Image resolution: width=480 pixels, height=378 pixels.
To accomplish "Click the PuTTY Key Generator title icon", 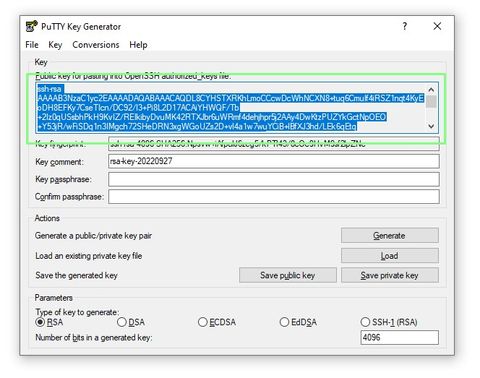I will 31,26.
